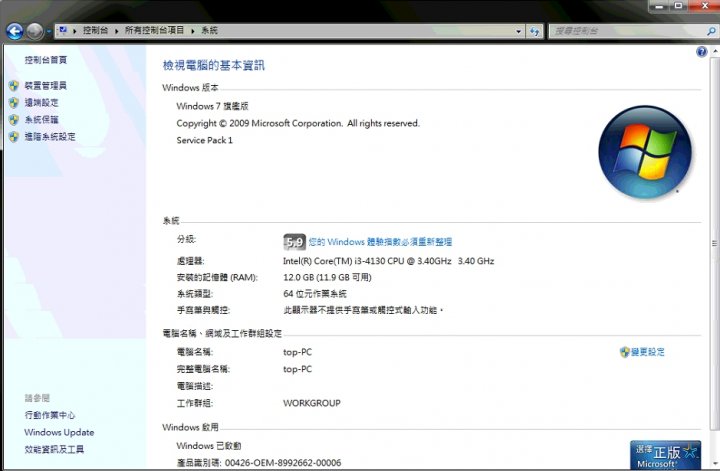Expand breadcrumb arrow after 所有控制台項目

click(x=193, y=31)
